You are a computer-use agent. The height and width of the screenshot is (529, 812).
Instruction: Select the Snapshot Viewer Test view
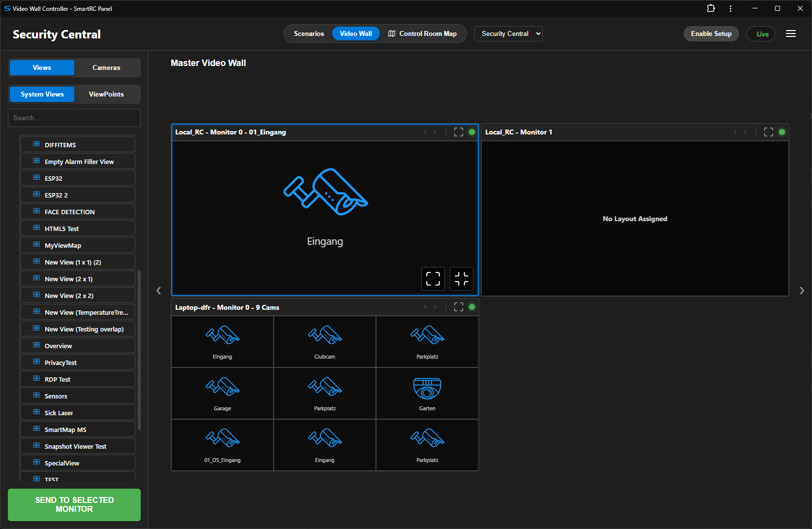[78, 446]
